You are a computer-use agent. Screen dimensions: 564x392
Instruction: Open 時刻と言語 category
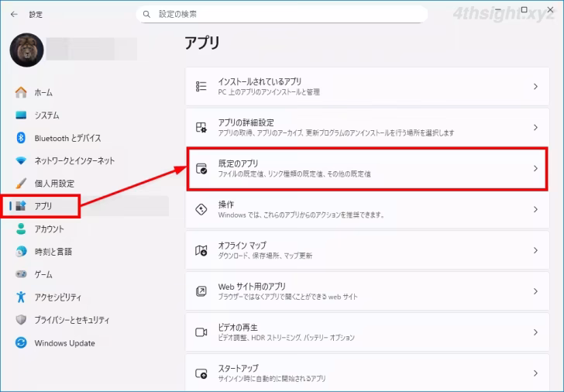[89, 251]
